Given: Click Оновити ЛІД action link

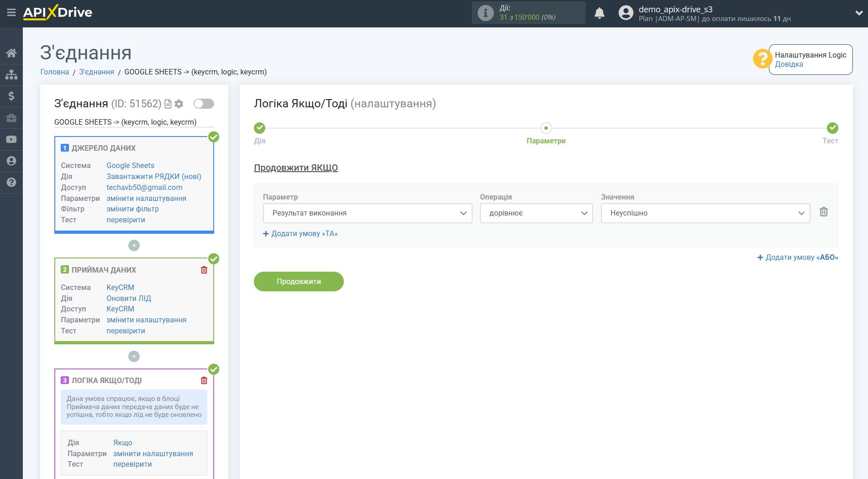Looking at the screenshot, I should [x=129, y=299].
